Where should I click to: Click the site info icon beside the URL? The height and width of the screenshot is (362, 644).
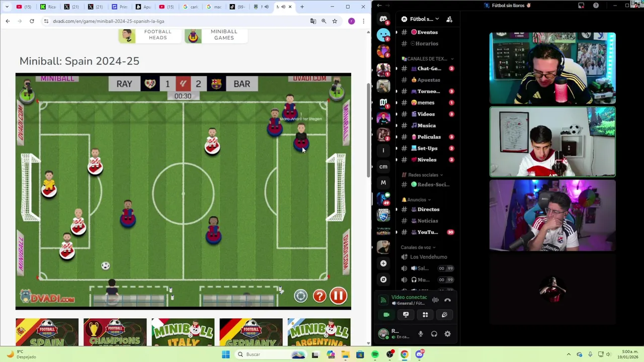click(46, 21)
